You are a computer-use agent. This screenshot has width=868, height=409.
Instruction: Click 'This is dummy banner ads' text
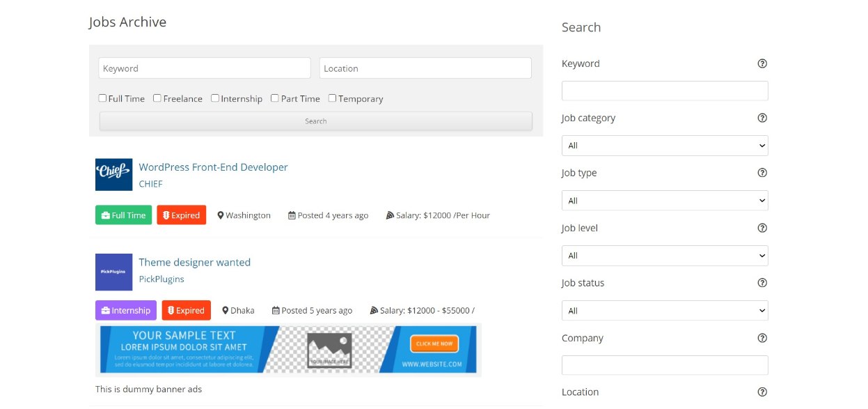[x=148, y=389]
